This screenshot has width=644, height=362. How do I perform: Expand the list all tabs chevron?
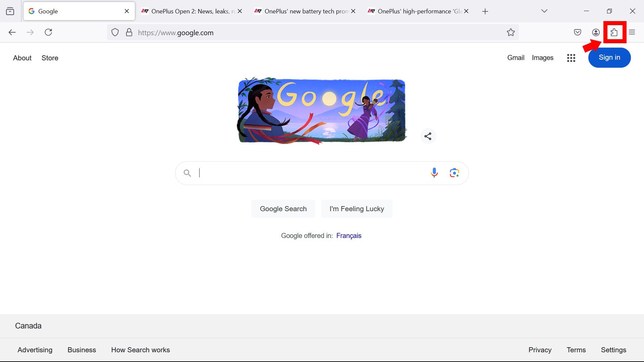pos(544,11)
